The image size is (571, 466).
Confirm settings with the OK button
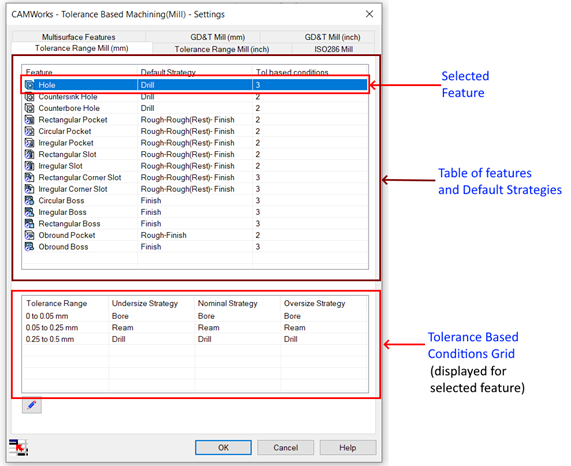point(223,447)
